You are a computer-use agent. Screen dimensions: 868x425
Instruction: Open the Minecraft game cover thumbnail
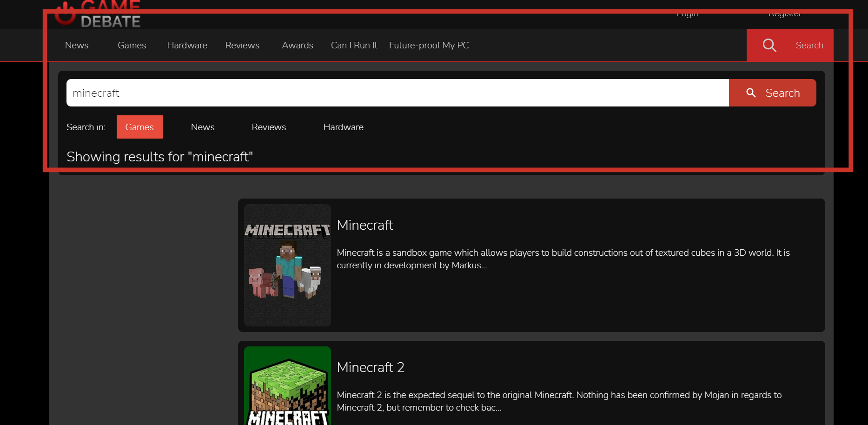(x=287, y=265)
